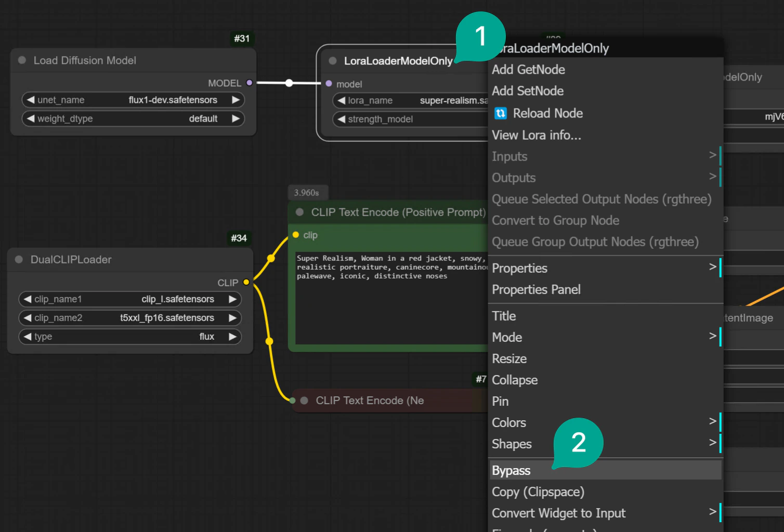Open unet_name combo showing flux1-dev.safetensors
Image resolution: width=784 pixels, height=532 pixels.
[133, 100]
